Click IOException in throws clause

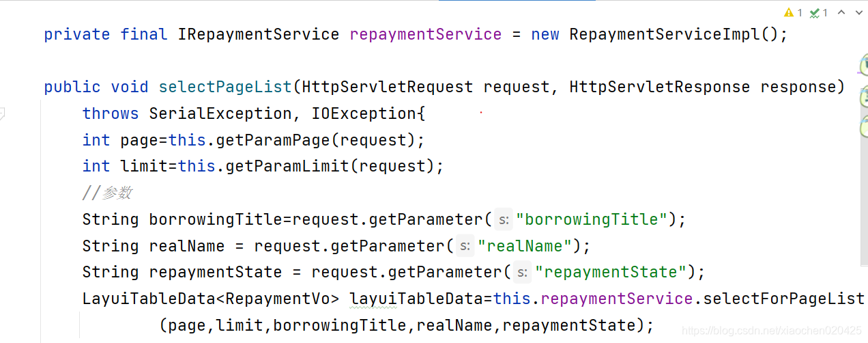[364, 113]
